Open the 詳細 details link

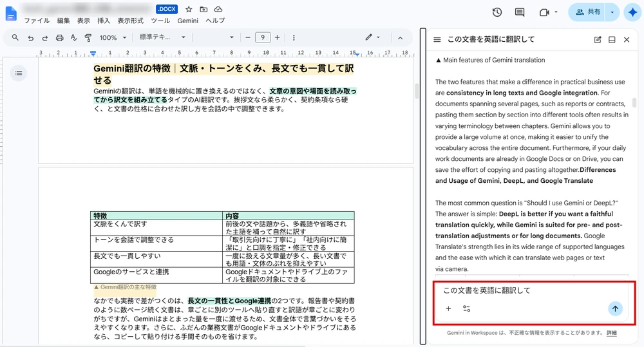pos(612,333)
